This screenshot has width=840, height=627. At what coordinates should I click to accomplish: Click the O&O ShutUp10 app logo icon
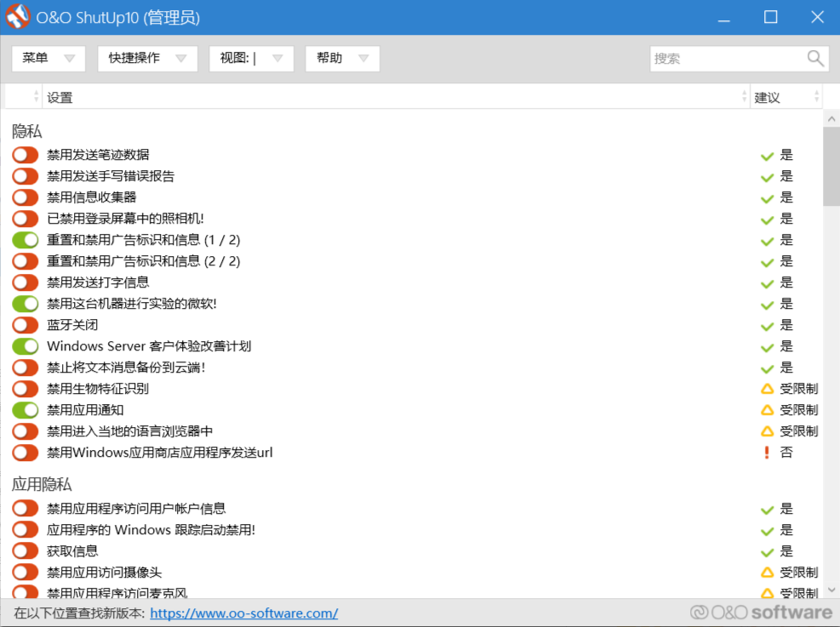pos(18,17)
